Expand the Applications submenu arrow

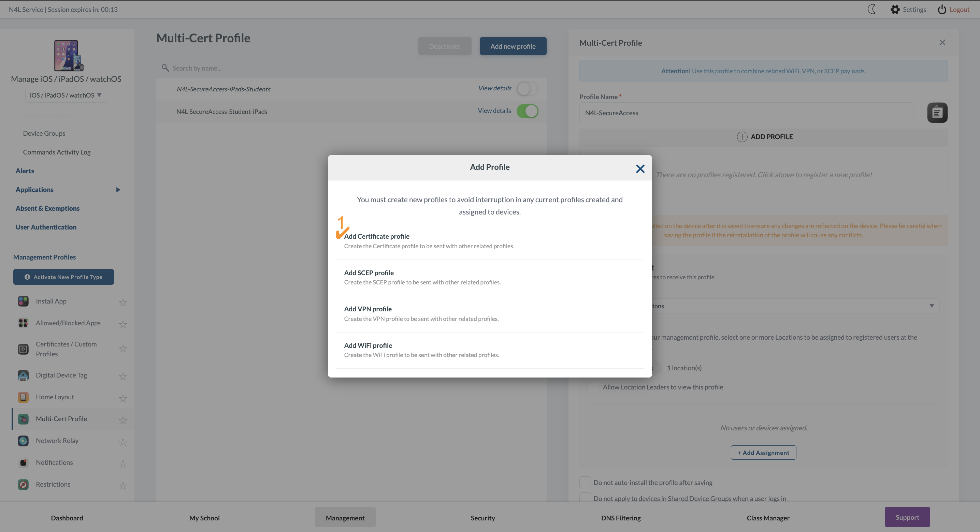[x=118, y=190]
